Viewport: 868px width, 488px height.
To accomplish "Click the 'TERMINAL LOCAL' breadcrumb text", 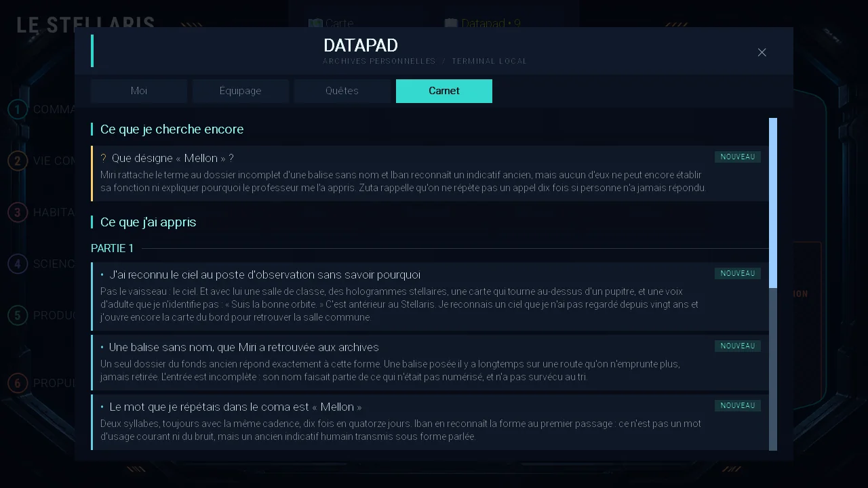I will pyautogui.click(x=489, y=61).
